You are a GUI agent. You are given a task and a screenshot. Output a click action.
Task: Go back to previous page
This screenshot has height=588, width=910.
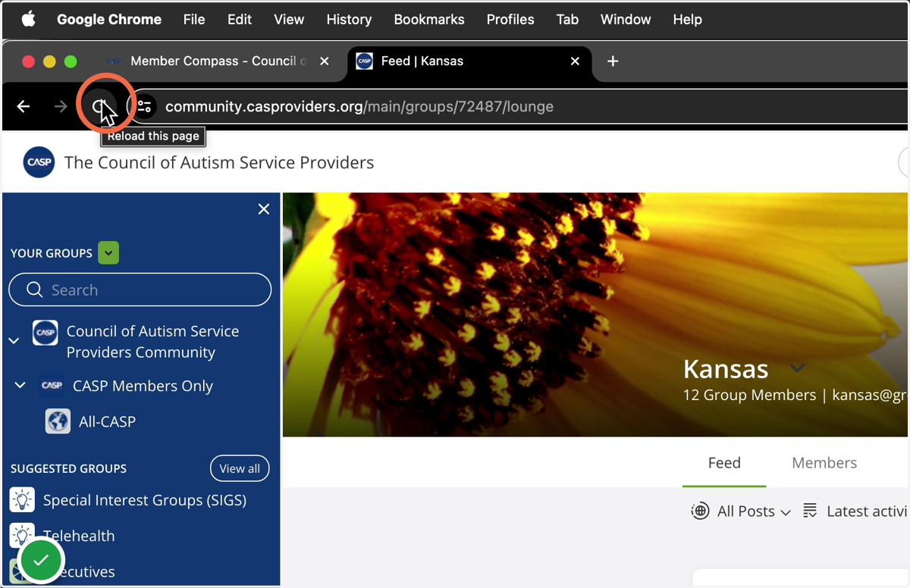coord(24,107)
